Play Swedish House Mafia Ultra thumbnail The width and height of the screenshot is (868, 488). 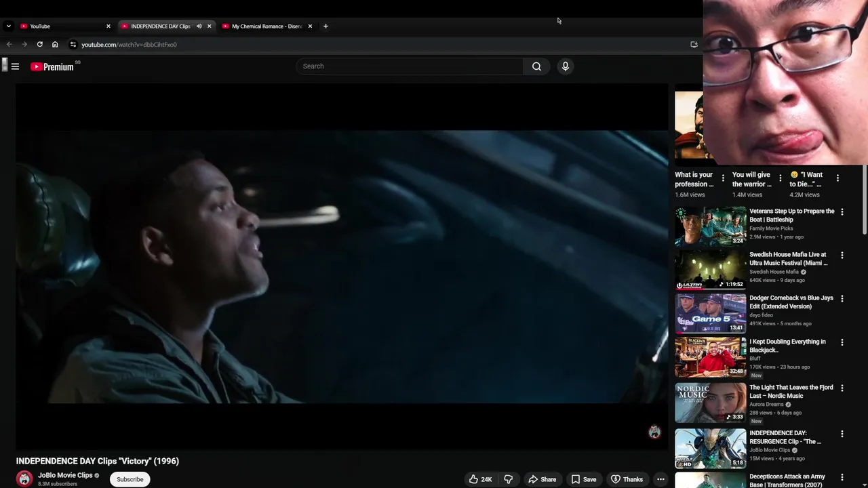[710, 270]
